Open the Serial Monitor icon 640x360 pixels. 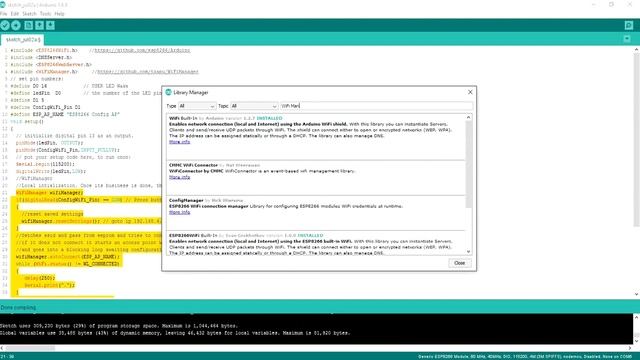pos(629,25)
